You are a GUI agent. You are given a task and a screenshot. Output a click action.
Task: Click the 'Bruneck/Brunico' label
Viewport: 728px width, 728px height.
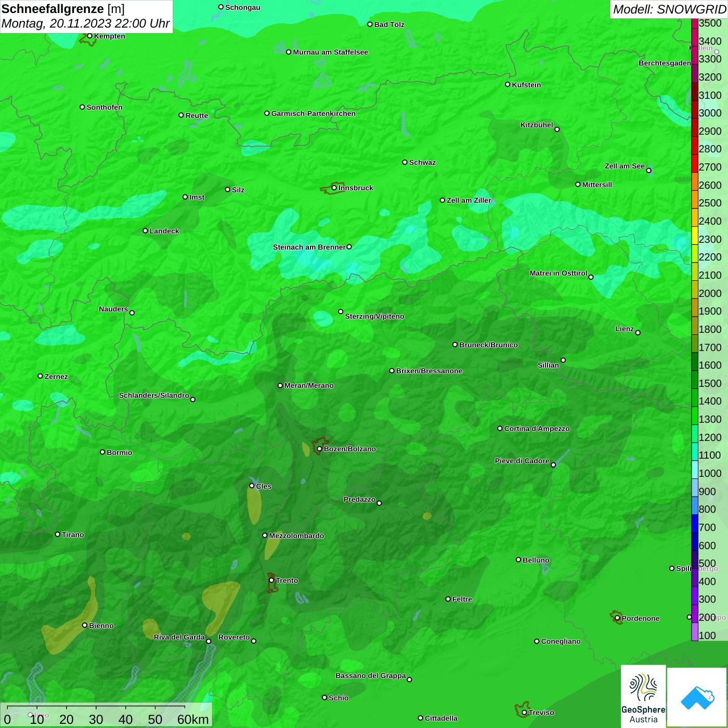pos(488,345)
